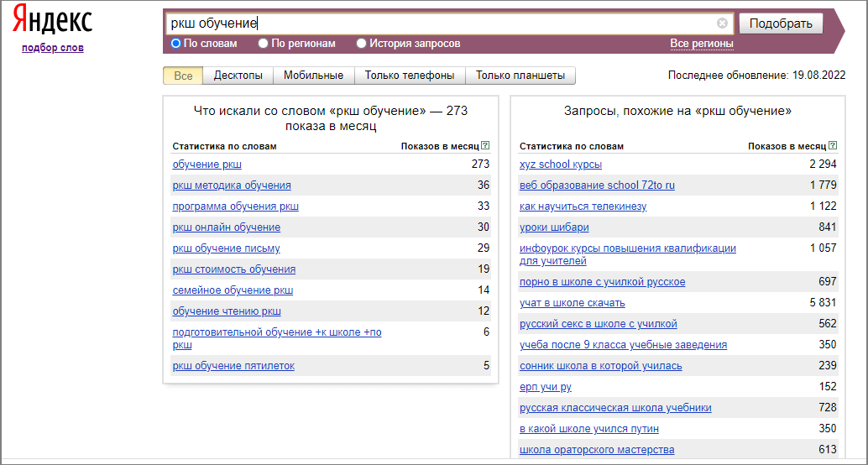Open 'обучение чтению ркш' link
868x465 pixels.
click(227, 311)
